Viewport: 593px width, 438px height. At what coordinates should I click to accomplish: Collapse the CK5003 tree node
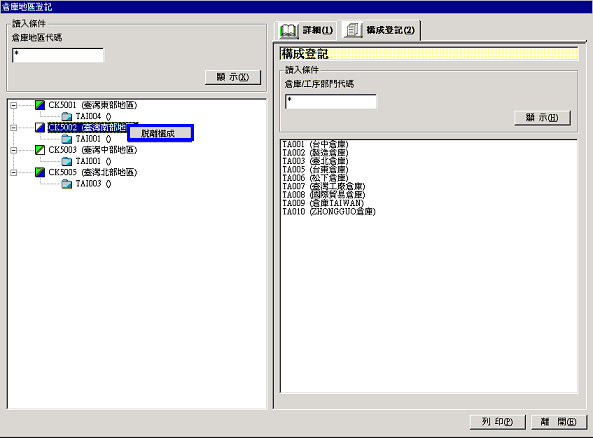coord(14,150)
